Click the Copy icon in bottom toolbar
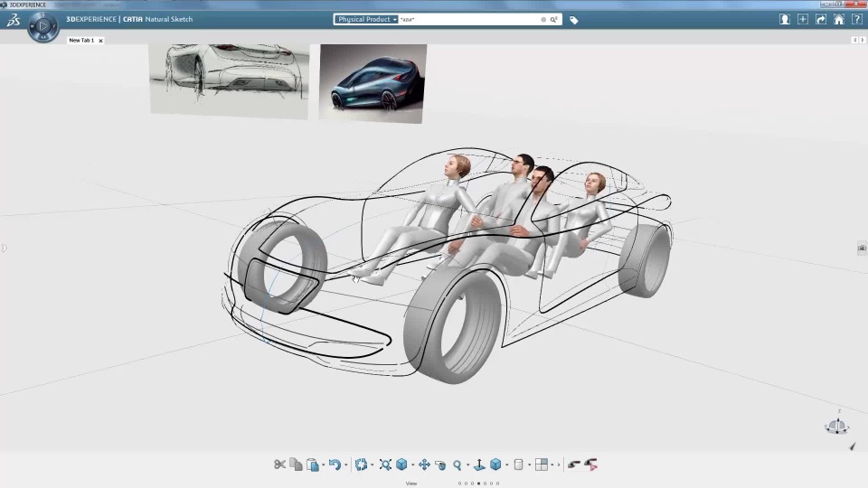Screen dimensions: 868x488 pyautogui.click(x=297, y=465)
